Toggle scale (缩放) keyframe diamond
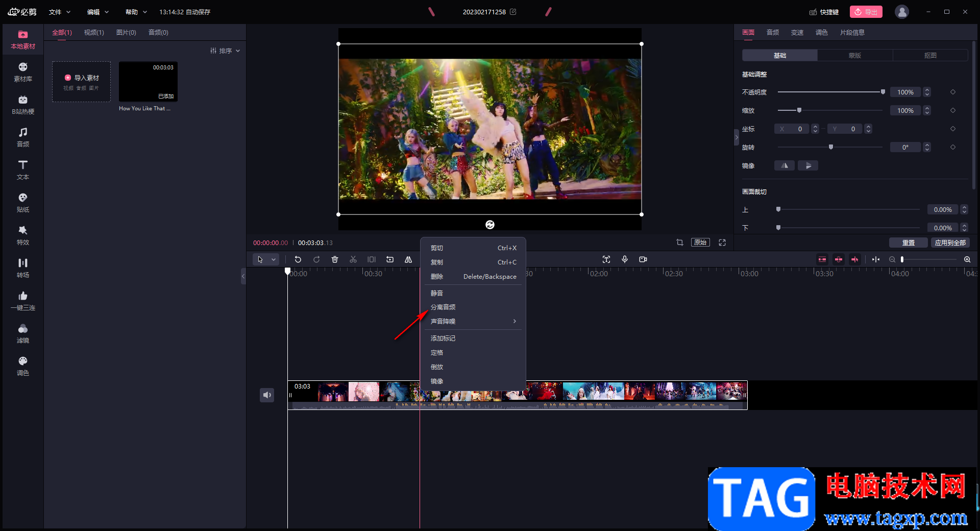The width and height of the screenshot is (980, 531). (953, 110)
